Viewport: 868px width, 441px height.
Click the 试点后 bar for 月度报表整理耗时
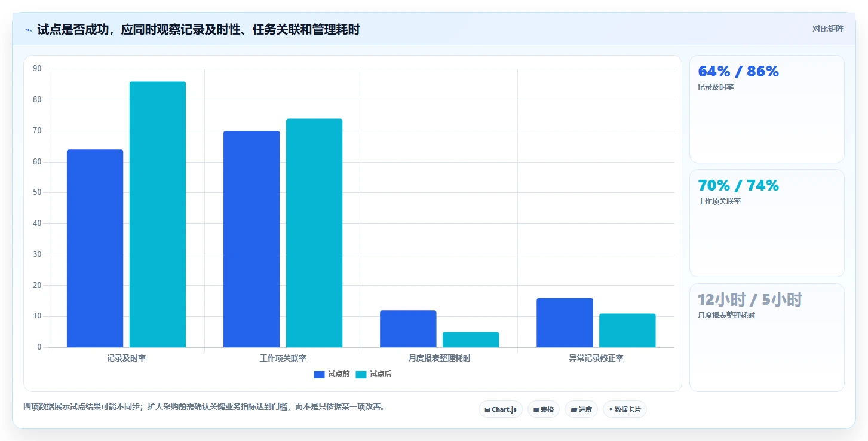471,339
